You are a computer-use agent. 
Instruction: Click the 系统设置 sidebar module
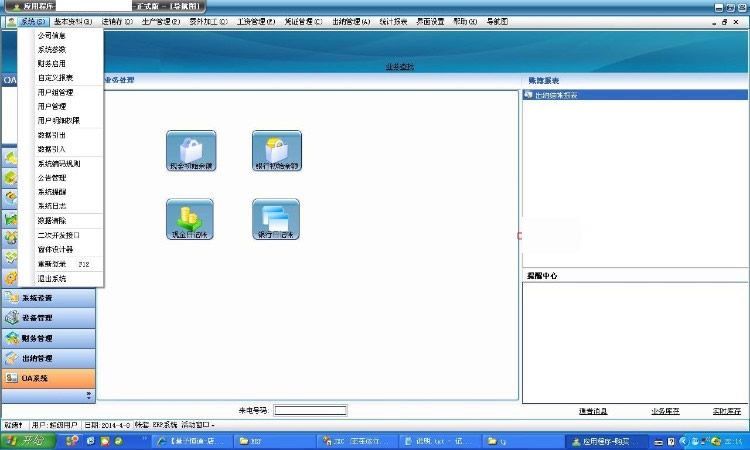(48, 298)
